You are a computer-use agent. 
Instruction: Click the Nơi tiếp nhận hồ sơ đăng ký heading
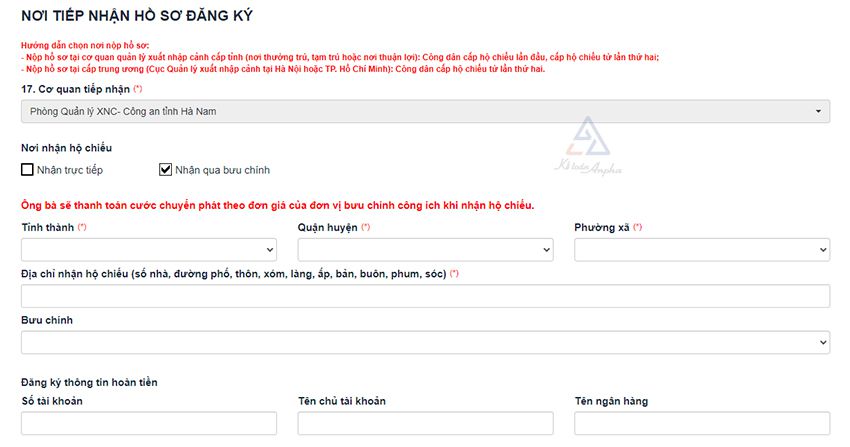pyautogui.click(x=137, y=16)
